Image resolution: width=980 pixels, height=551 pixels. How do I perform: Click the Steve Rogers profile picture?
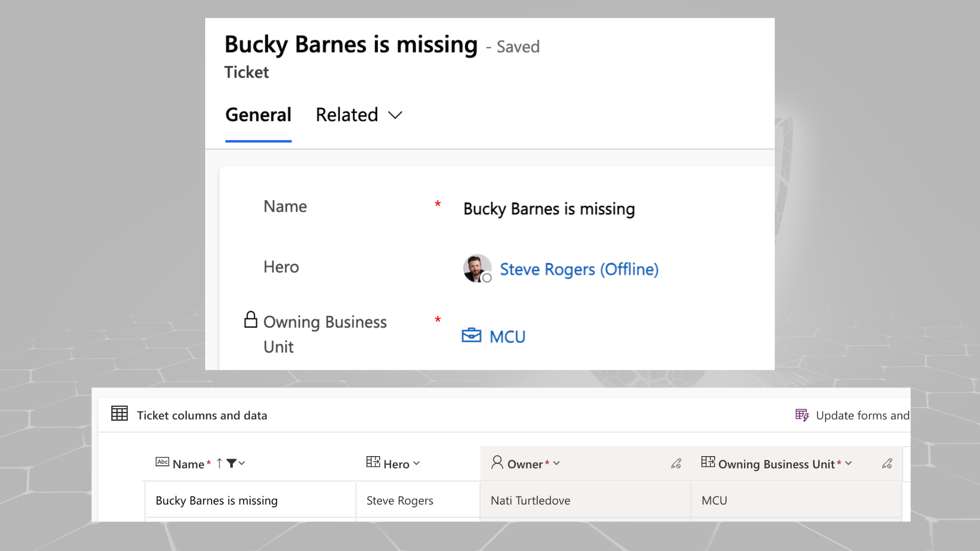[x=477, y=268]
